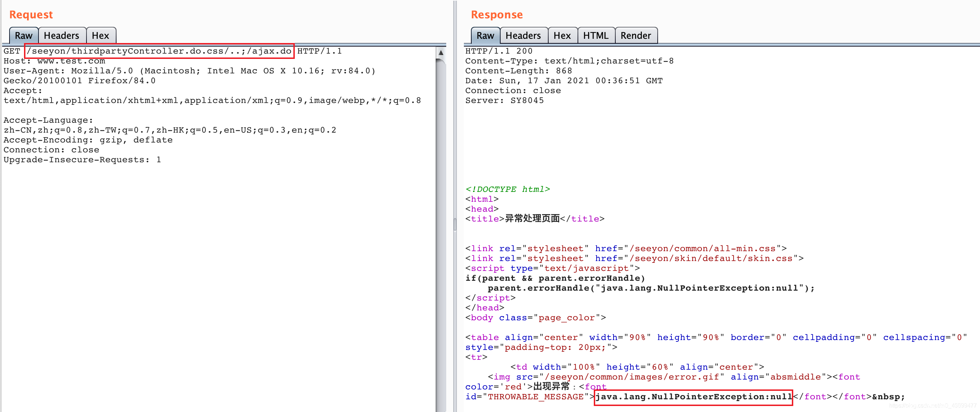Click the orange Response panel title
Screen dimensions: 980x412
[496, 14]
